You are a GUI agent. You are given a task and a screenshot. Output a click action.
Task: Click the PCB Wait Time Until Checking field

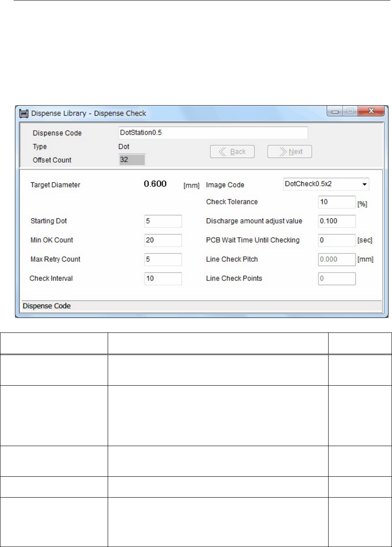click(337, 240)
